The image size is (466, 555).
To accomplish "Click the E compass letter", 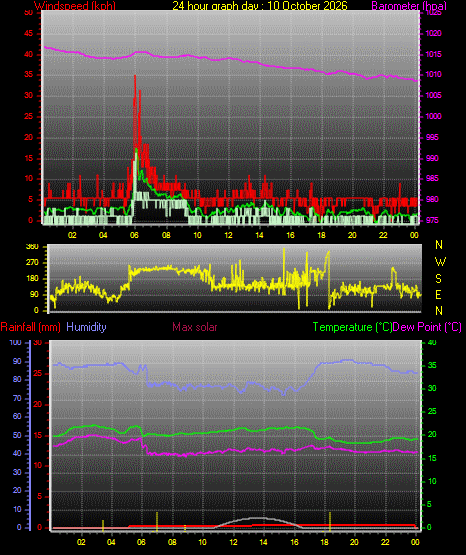I will pyautogui.click(x=438, y=294).
